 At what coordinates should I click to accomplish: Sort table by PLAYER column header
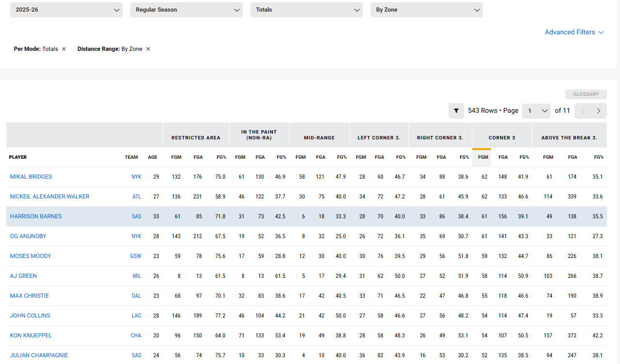tap(18, 157)
